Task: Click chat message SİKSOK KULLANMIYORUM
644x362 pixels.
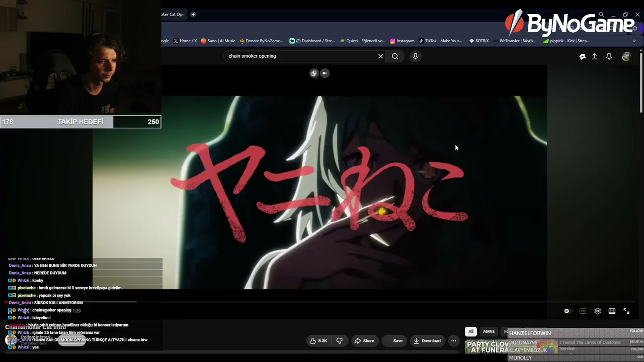Action: tap(58, 303)
